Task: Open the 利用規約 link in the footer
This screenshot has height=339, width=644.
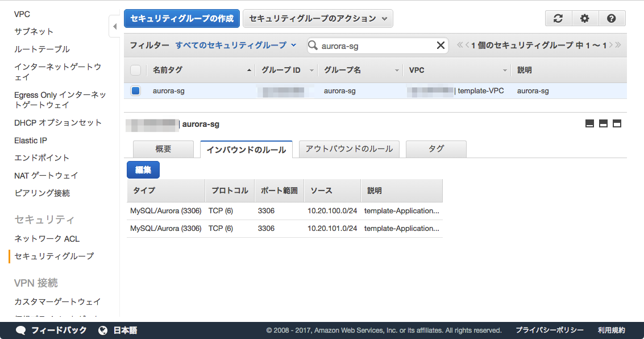Action: [612, 330]
